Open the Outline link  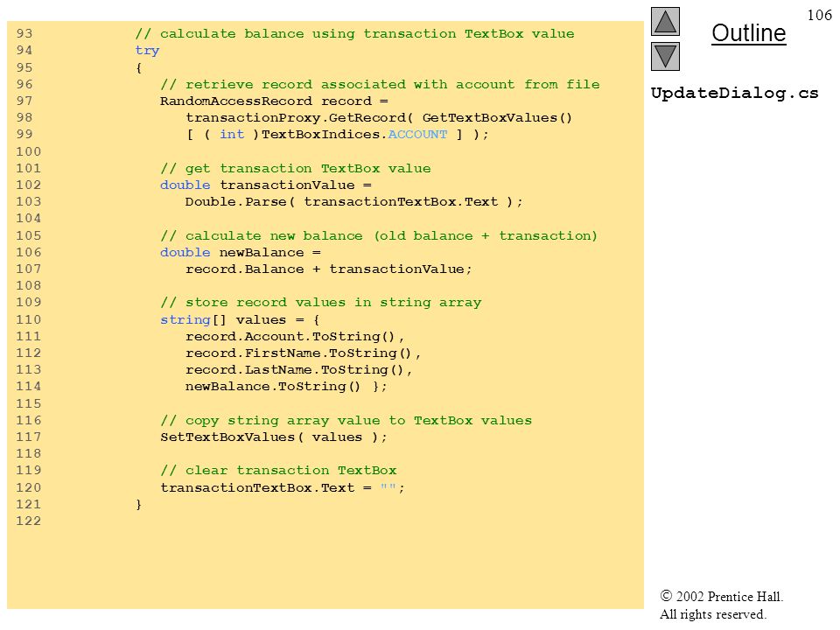pyautogui.click(x=748, y=33)
